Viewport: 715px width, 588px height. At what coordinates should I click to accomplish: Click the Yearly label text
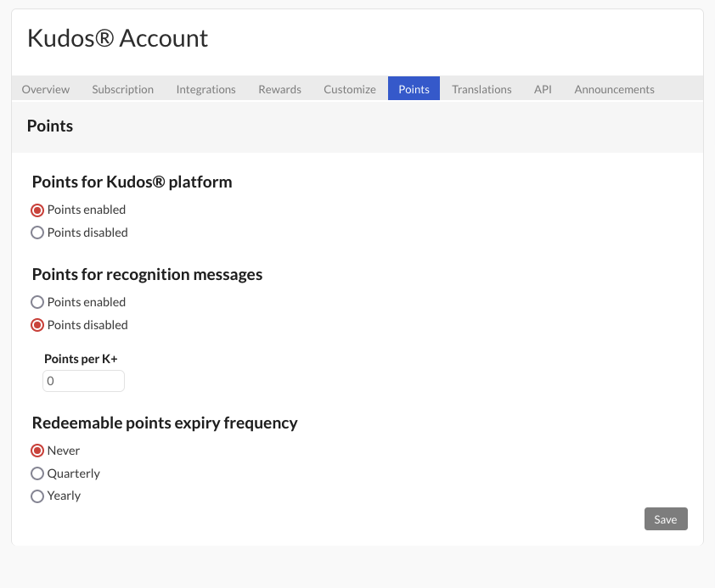64,496
